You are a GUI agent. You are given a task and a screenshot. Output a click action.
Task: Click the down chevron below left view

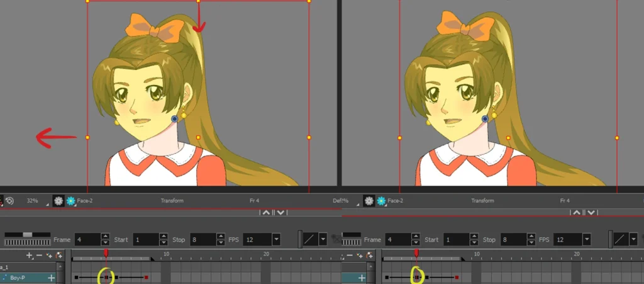coord(281,212)
